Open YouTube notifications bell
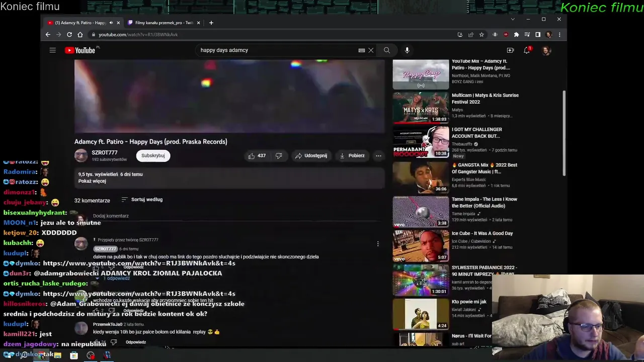644x362 pixels. click(x=527, y=50)
